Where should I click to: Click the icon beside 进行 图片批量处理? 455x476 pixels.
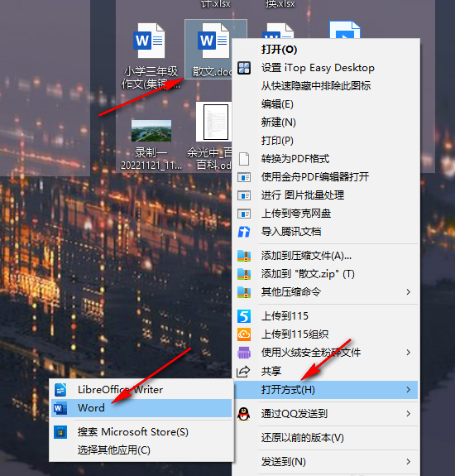(244, 195)
